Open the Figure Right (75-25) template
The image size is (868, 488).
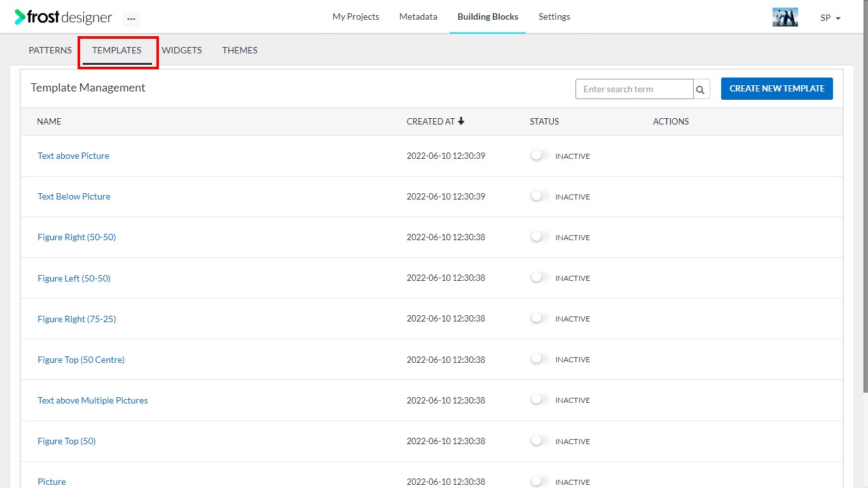(76, 319)
